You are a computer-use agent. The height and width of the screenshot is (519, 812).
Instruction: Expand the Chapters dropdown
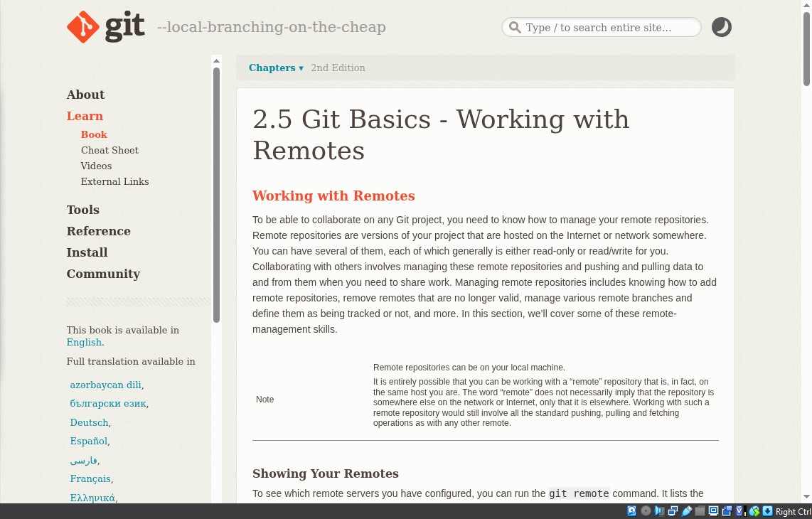(x=276, y=68)
